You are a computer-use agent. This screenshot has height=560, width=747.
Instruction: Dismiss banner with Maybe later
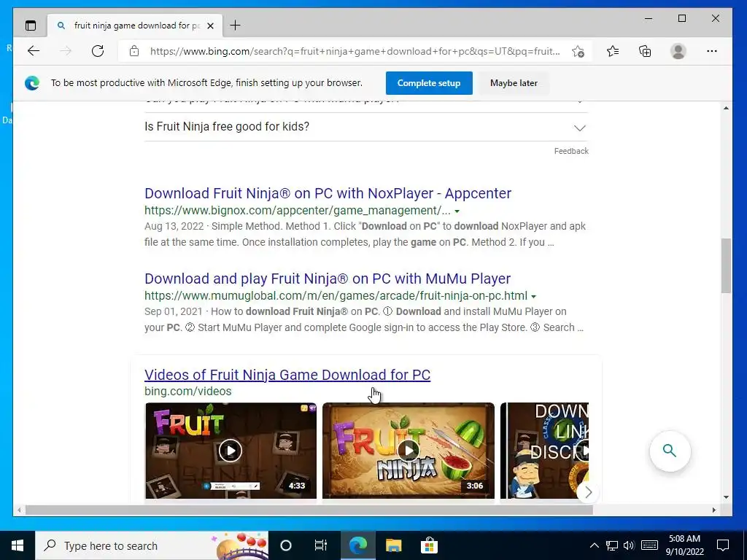click(x=514, y=83)
